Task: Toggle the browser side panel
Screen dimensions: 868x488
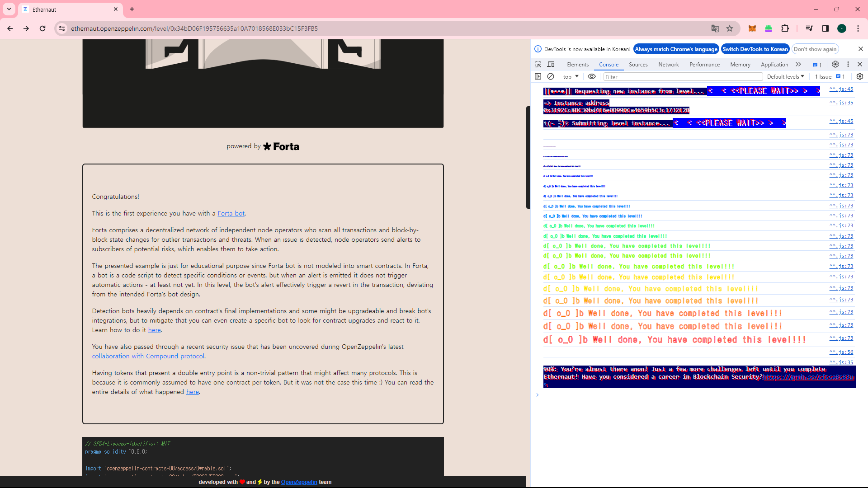Action: [x=826, y=28]
